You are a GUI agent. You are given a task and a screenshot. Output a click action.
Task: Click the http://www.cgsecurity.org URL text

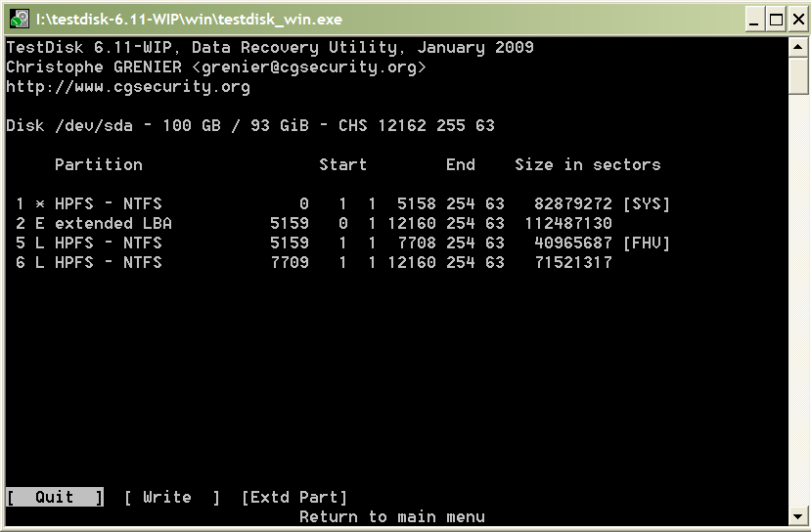128,86
